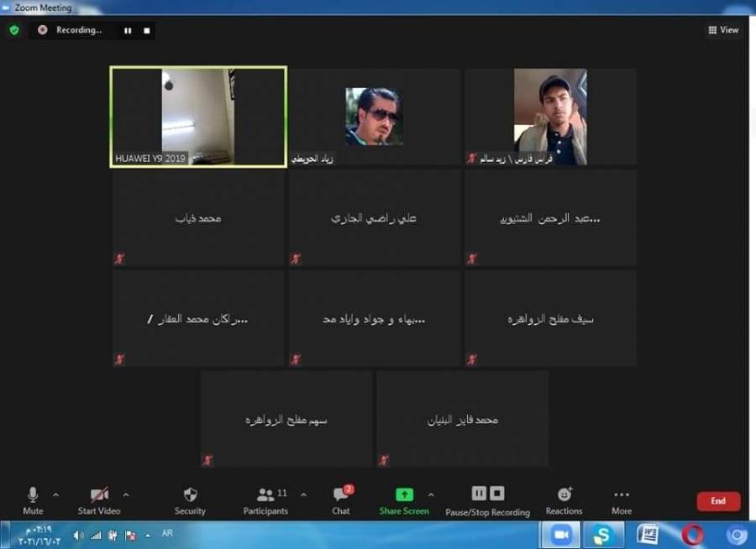Expand video settings chevron beside Start Video

[126, 494]
